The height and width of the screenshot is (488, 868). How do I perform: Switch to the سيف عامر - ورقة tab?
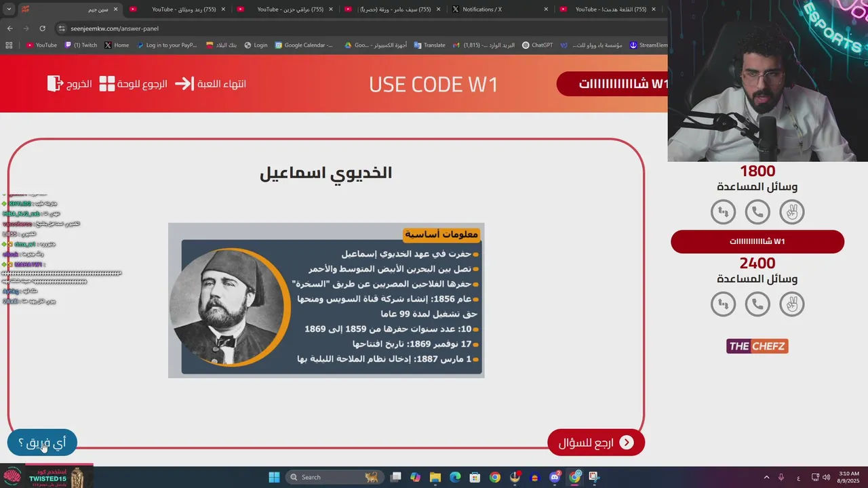tap(392, 9)
